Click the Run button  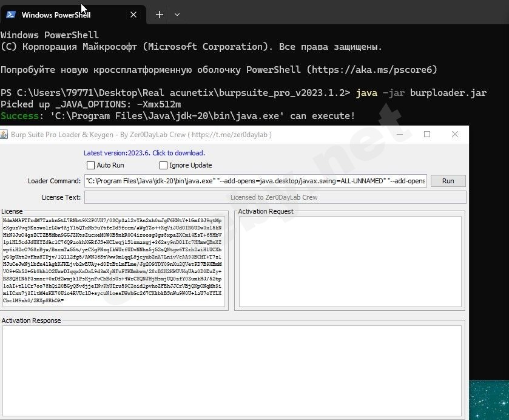(x=448, y=181)
